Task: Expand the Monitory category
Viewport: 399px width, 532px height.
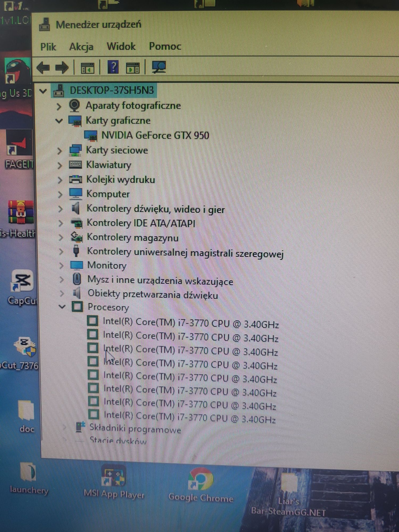Action: pyautogui.click(x=61, y=265)
